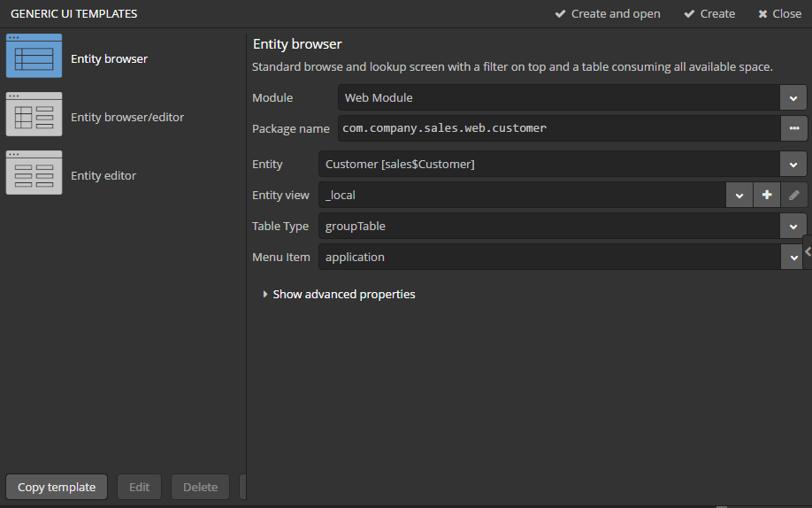Click the plus icon to add entity view
The height and width of the screenshot is (508, 812).
click(x=767, y=195)
